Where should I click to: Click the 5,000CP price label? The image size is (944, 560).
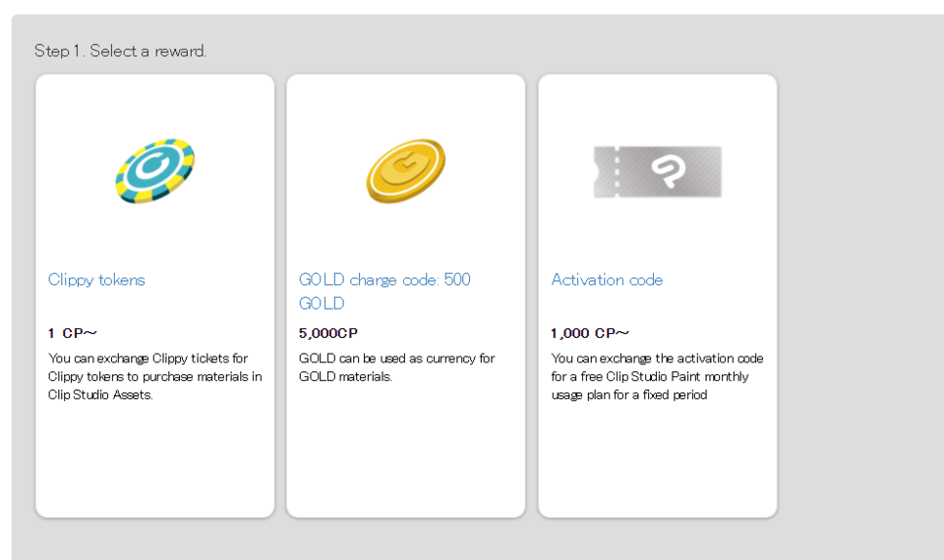pyautogui.click(x=328, y=333)
